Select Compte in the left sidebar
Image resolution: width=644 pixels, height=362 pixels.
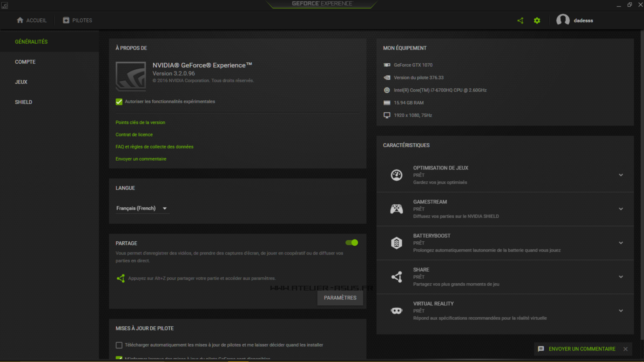pos(25,62)
